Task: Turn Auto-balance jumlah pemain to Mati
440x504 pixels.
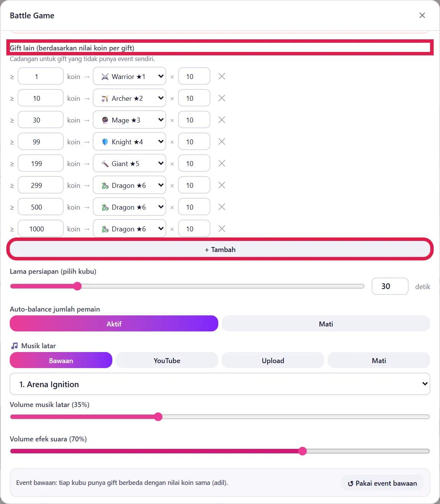Action: tap(326, 324)
